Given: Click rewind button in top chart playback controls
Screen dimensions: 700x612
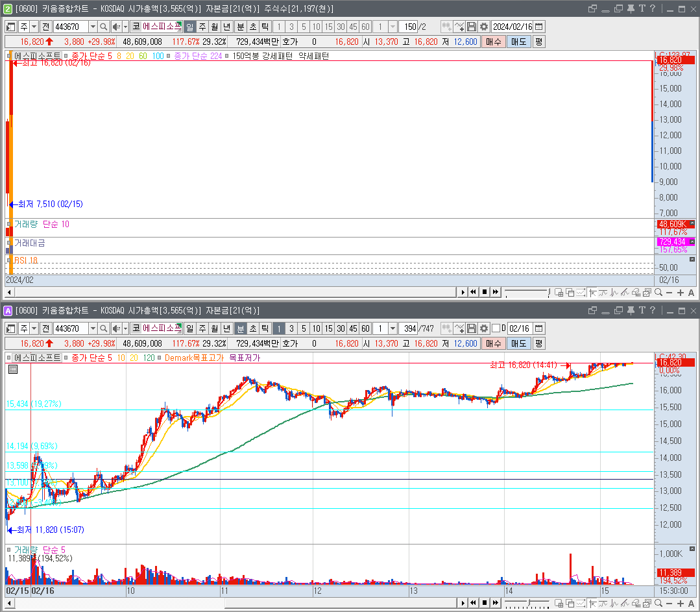Looking at the screenshot, I should (x=473, y=293).
